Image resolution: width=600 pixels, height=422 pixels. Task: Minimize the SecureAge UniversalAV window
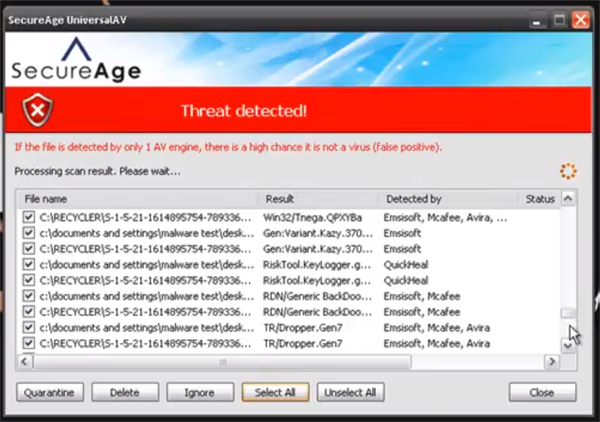[537, 20]
